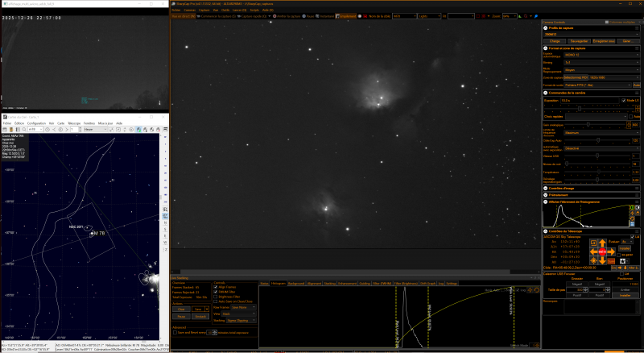
Task: Expand Contrôles d'image section
Action: click(x=546, y=189)
